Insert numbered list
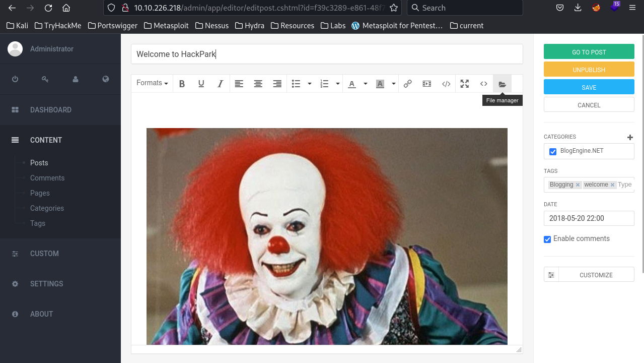 tap(324, 84)
